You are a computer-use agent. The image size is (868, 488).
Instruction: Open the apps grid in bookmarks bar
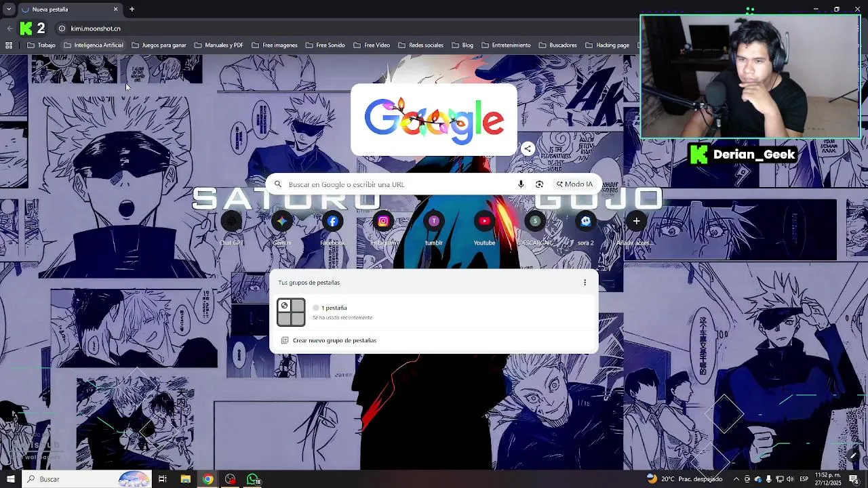9,45
